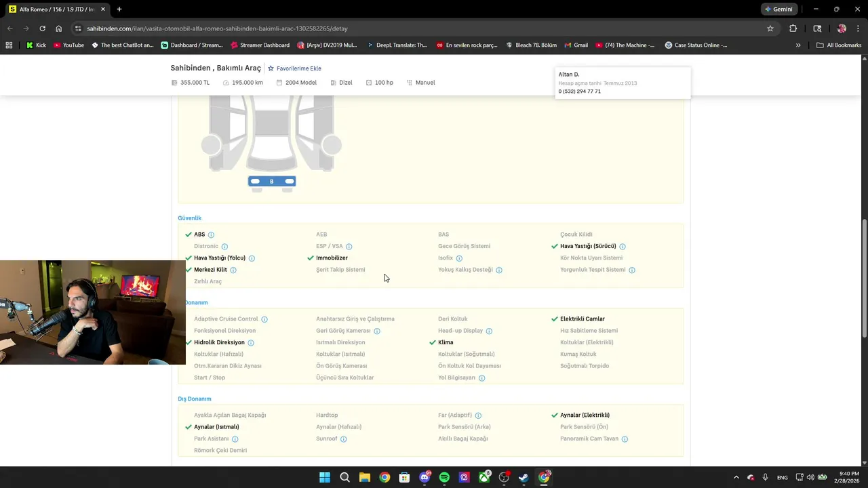Click the Dış Donanım section heading
This screenshot has width=868, height=488.
click(x=195, y=399)
